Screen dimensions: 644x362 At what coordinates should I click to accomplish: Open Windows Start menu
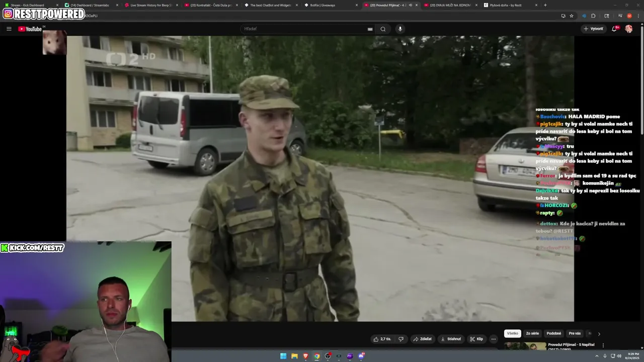(283, 356)
